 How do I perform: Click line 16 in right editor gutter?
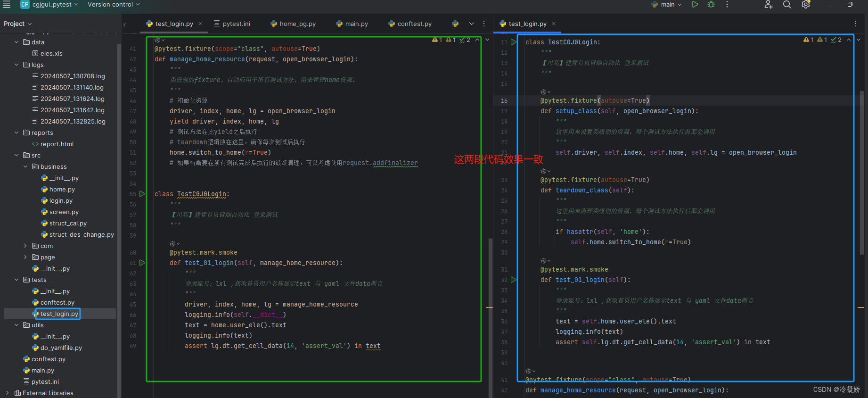click(504, 100)
